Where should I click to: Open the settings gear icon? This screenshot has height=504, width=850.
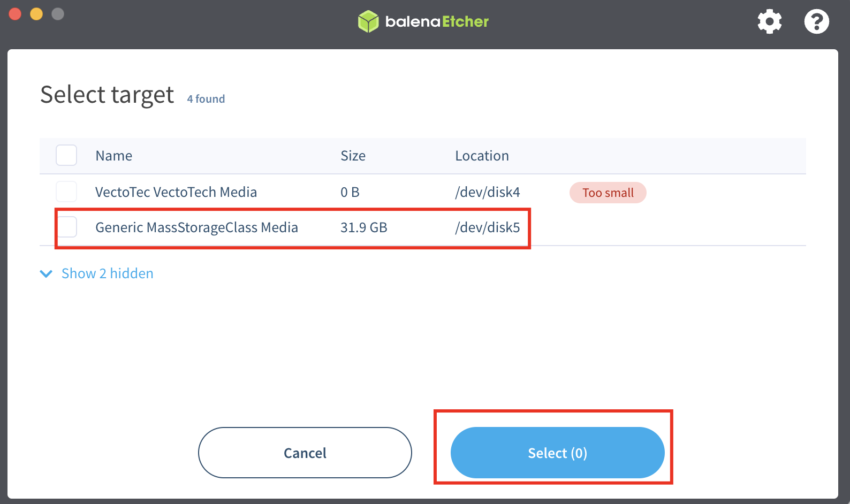pos(769,22)
